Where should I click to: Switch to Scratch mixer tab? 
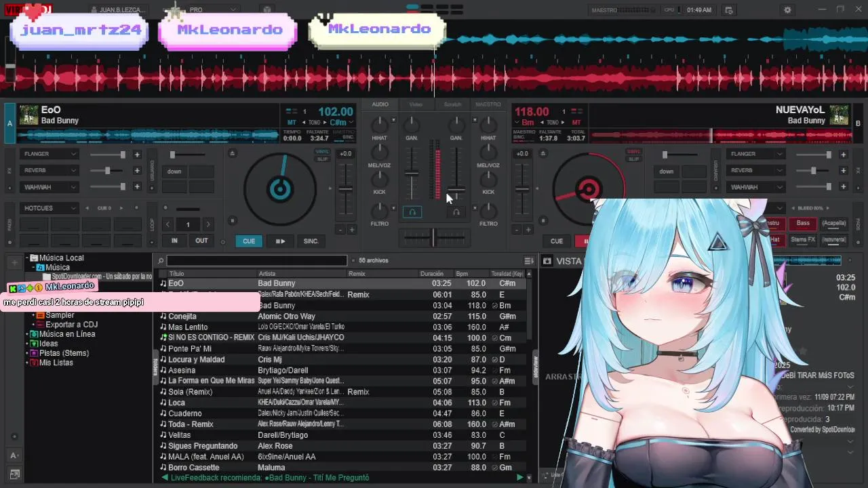click(x=452, y=104)
